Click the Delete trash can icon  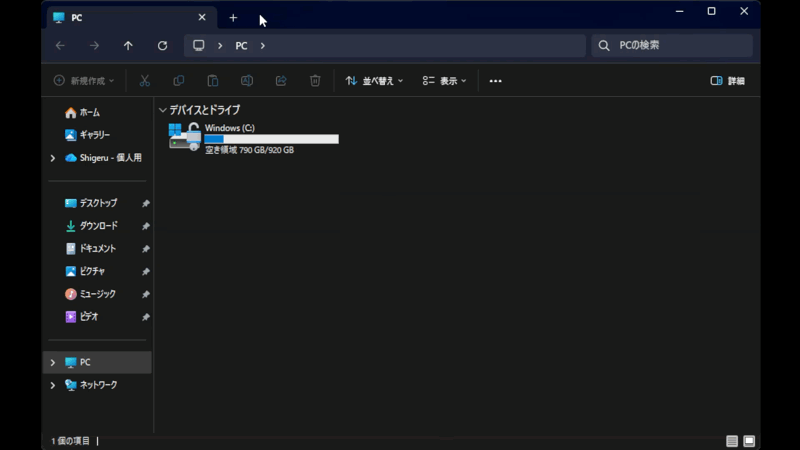(315, 81)
